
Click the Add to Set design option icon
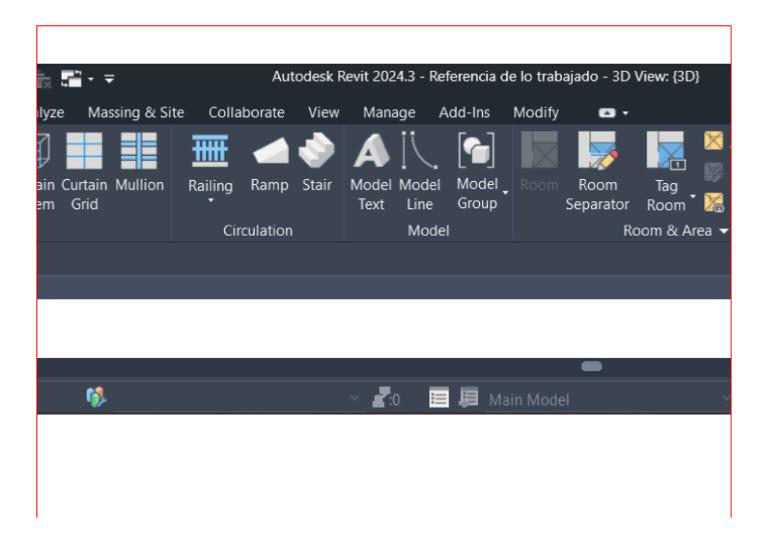point(469,397)
